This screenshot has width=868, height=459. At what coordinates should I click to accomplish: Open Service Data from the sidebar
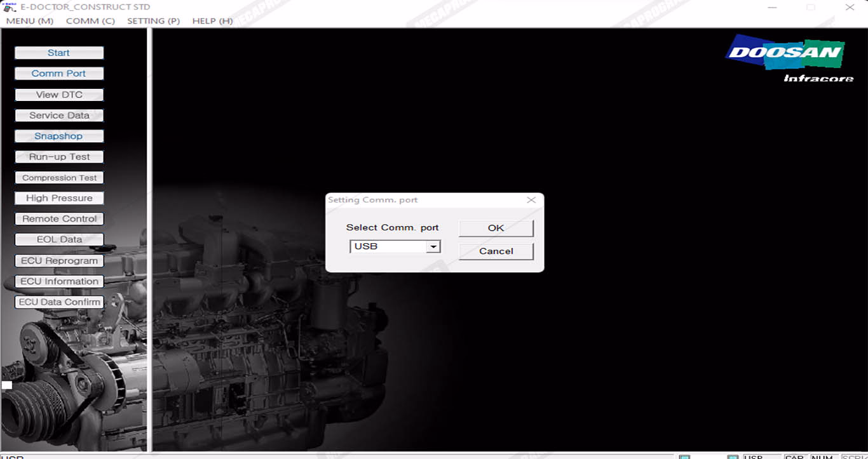point(59,116)
